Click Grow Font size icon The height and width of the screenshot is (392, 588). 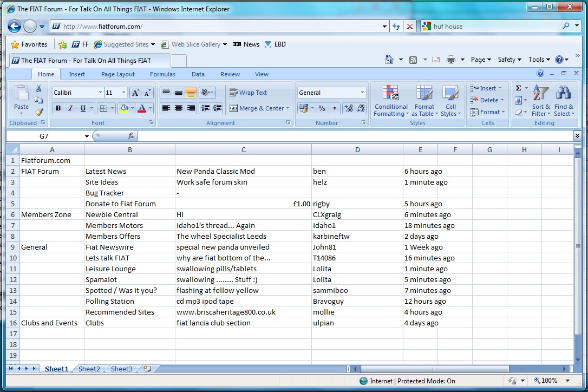[x=135, y=93]
